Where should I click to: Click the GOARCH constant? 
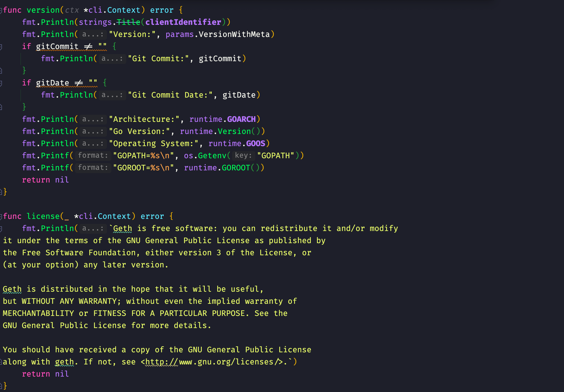[241, 119]
